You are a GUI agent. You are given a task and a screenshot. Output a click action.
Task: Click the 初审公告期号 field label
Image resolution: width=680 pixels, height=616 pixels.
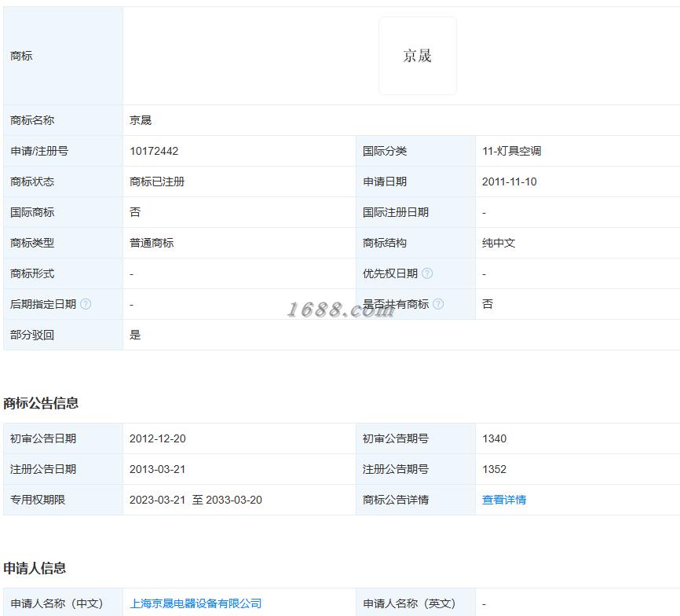396,438
